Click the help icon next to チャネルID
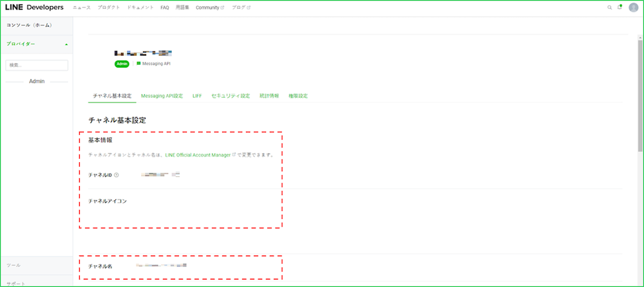The height and width of the screenshot is (287, 644). pyautogui.click(x=116, y=175)
